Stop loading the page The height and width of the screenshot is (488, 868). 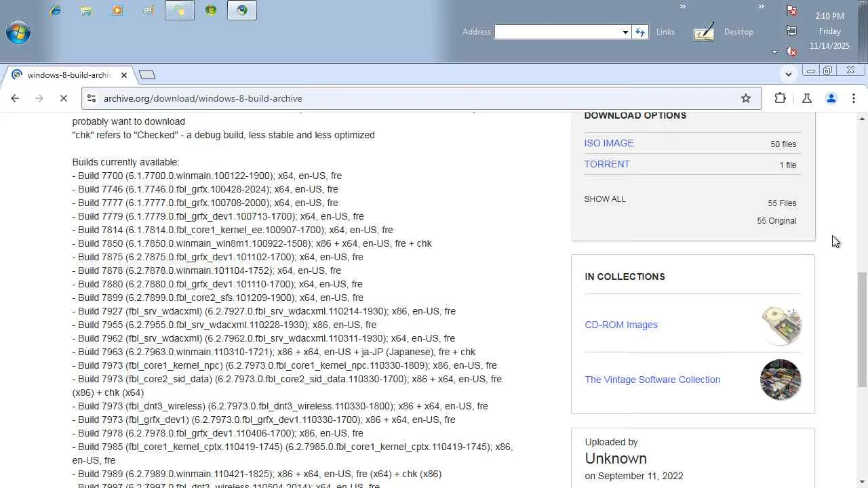click(63, 98)
